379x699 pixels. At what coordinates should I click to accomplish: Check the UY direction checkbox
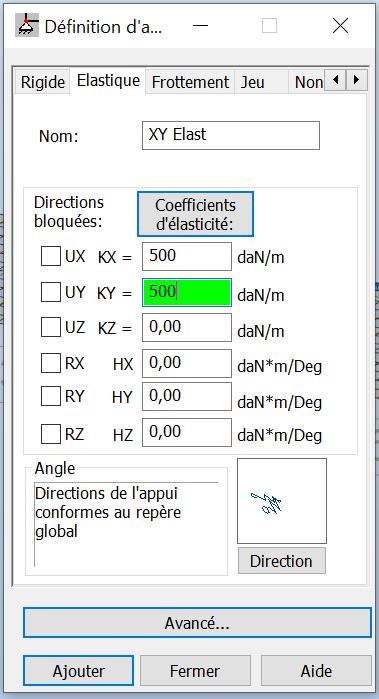(x=51, y=292)
